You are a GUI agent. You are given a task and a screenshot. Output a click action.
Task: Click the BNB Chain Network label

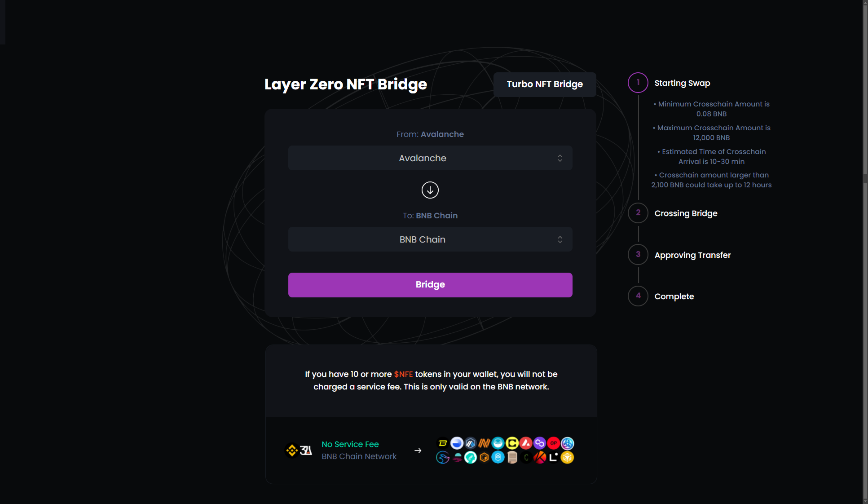[359, 456]
